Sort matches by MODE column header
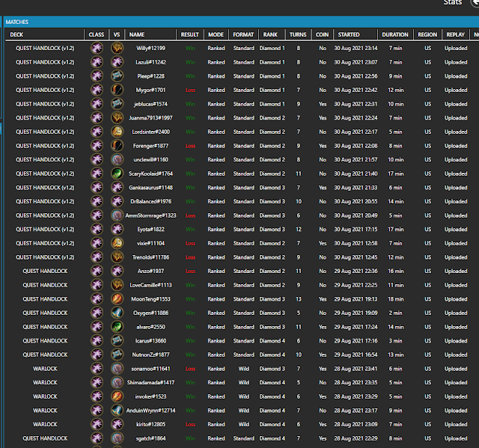This screenshot has width=479, height=448. [x=216, y=34]
